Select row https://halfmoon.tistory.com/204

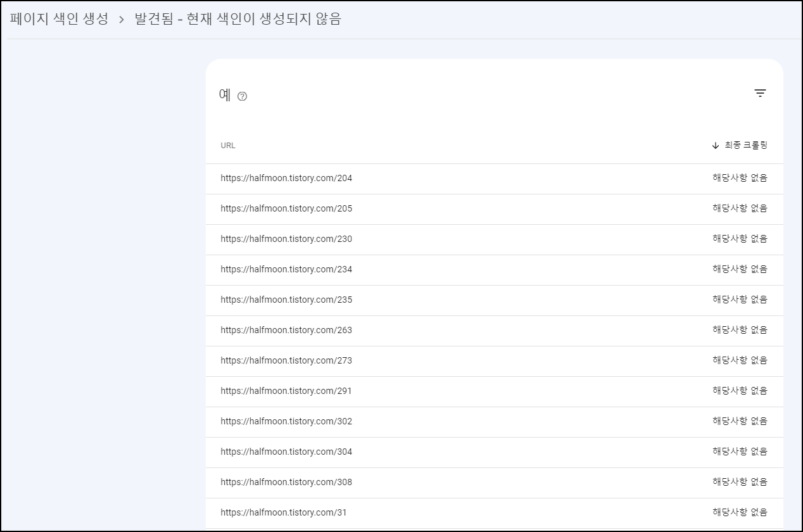pyautogui.click(x=494, y=179)
